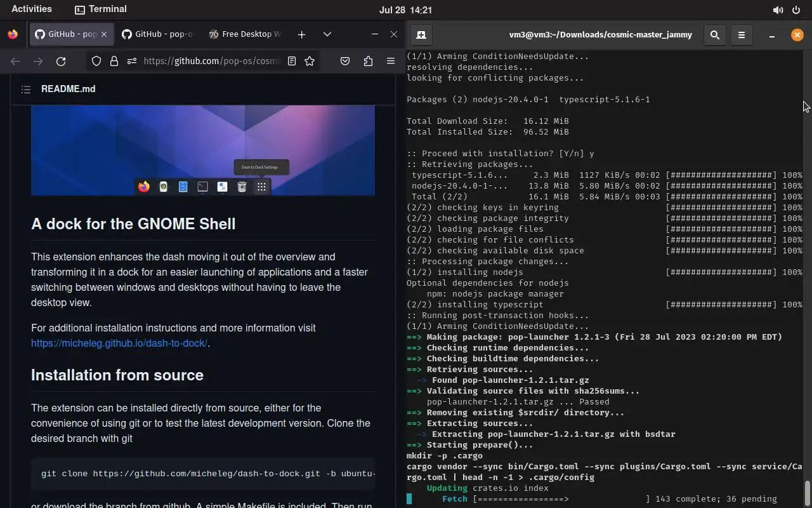The image size is (812, 508).
Task: Open Firefox application hamburger menu
Action: [x=391, y=61]
